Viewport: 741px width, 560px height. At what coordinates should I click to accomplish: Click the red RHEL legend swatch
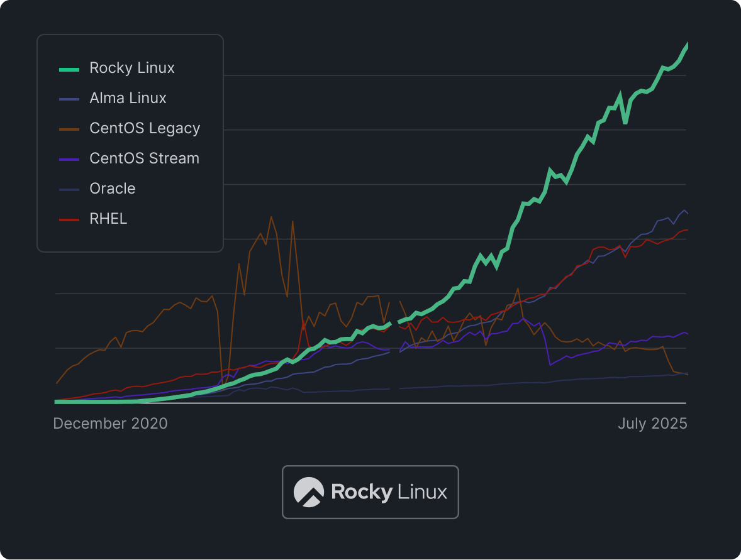[69, 221]
